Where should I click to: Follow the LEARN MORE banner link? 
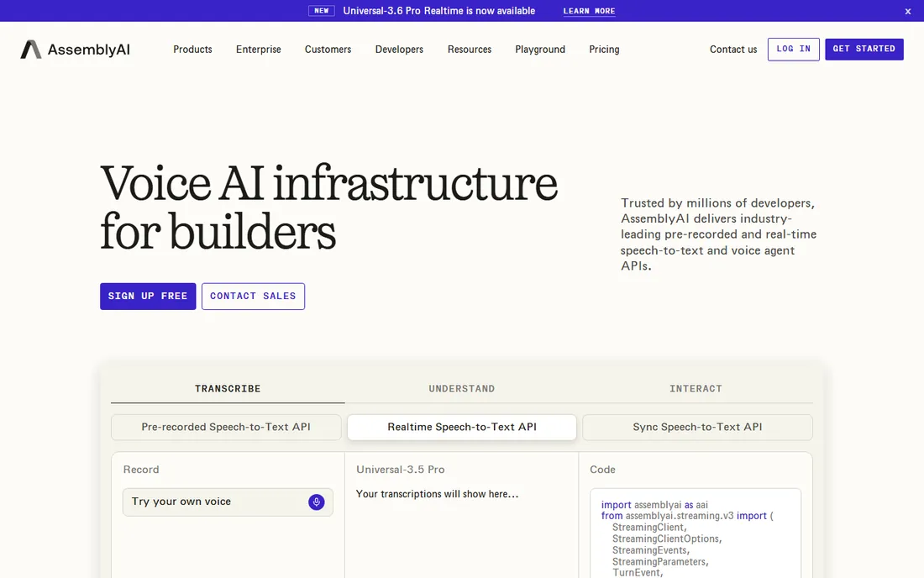pyautogui.click(x=590, y=11)
